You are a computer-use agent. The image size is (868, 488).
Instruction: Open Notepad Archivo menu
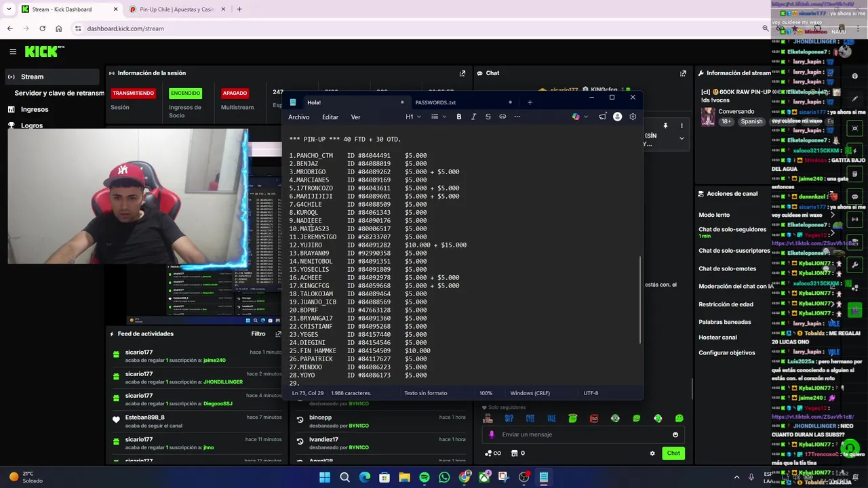pyautogui.click(x=298, y=117)
